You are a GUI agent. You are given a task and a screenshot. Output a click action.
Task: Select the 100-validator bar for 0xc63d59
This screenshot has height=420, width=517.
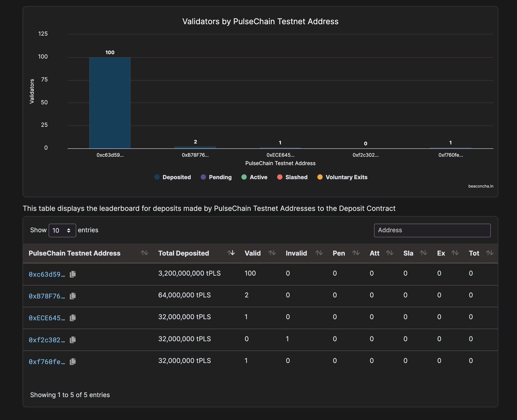pos(110,103)
